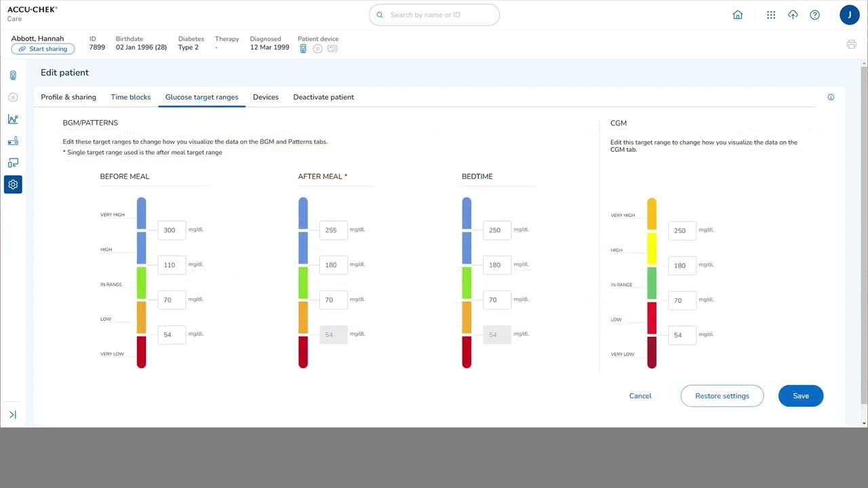
Task: Edit After Meal very high value 255
Action: tap(334, 230)
